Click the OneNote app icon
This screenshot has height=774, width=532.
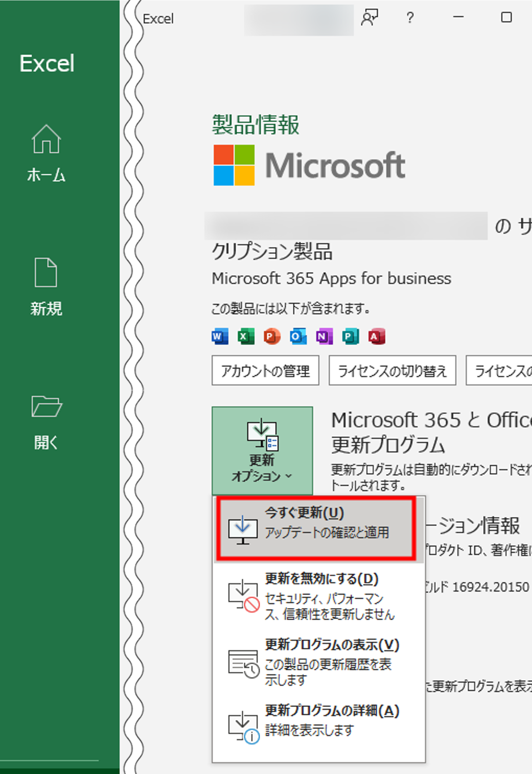[x=324, y=336]
